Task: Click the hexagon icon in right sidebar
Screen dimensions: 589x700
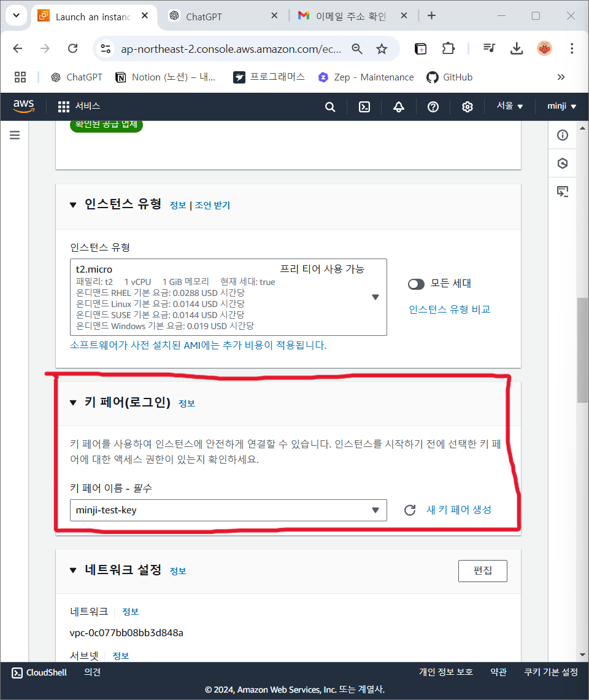Action: [562, 163]
